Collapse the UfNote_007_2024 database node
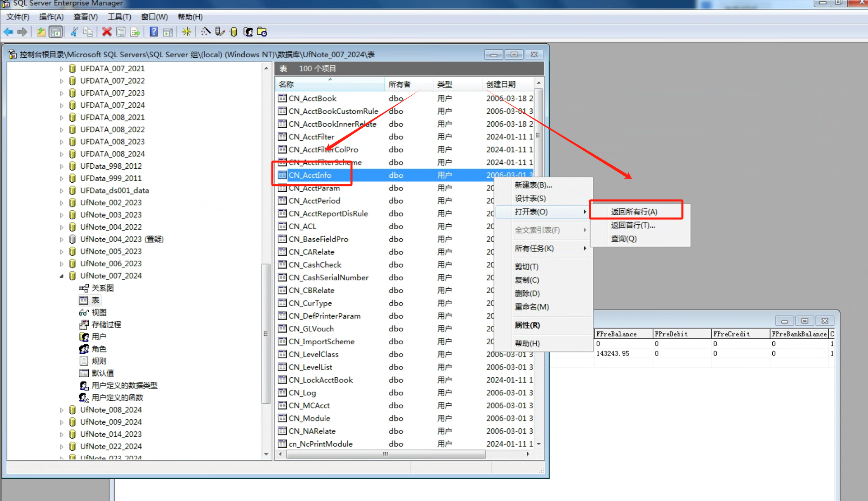 pyautogui.click(x=61, y=276)
